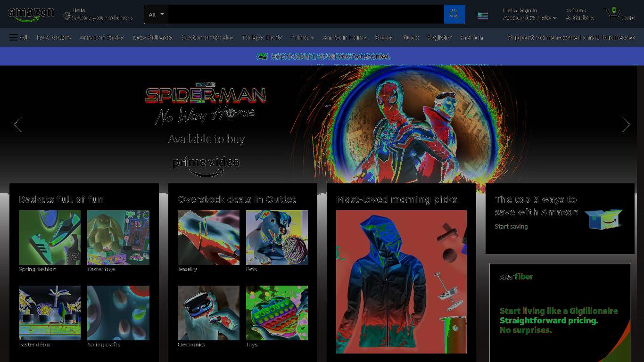Open Returns & Orders
This screenshot has height=362, width=644.
tap(580, 14)
